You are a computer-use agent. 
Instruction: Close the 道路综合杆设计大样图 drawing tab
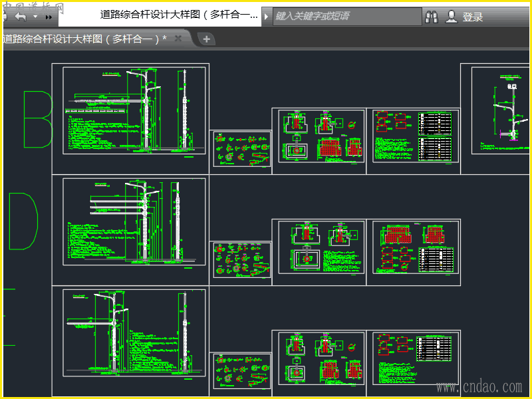pyautogui.click(x=178, y=39)
